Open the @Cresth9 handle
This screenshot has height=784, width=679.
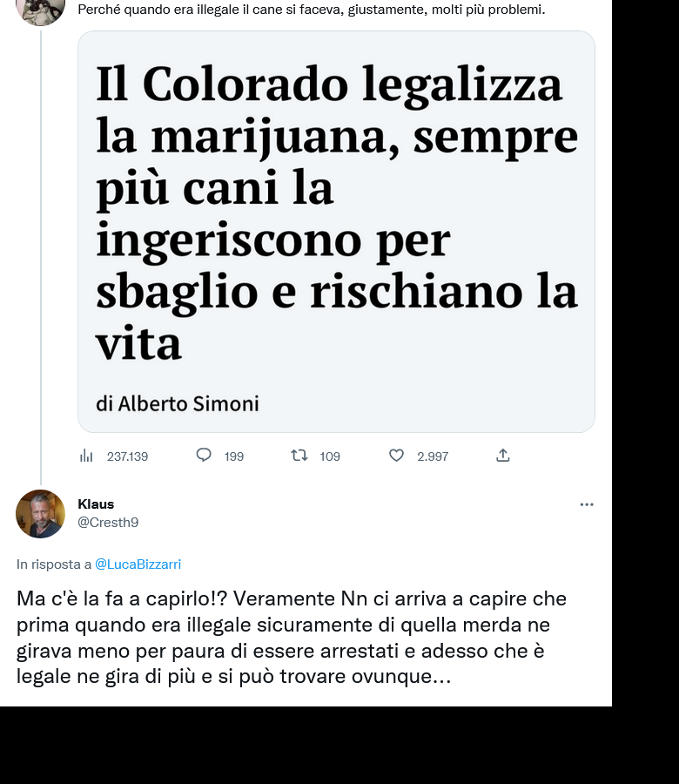coord(109,522)
